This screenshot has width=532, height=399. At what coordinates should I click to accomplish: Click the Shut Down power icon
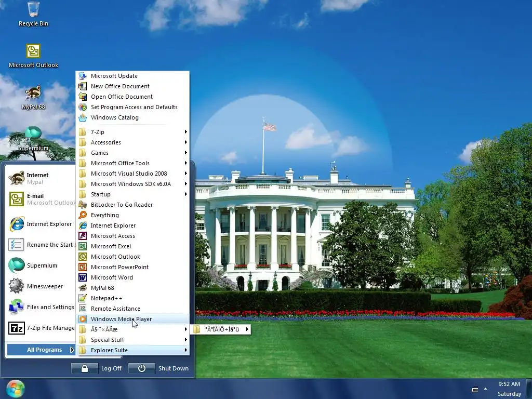point(141,368)
